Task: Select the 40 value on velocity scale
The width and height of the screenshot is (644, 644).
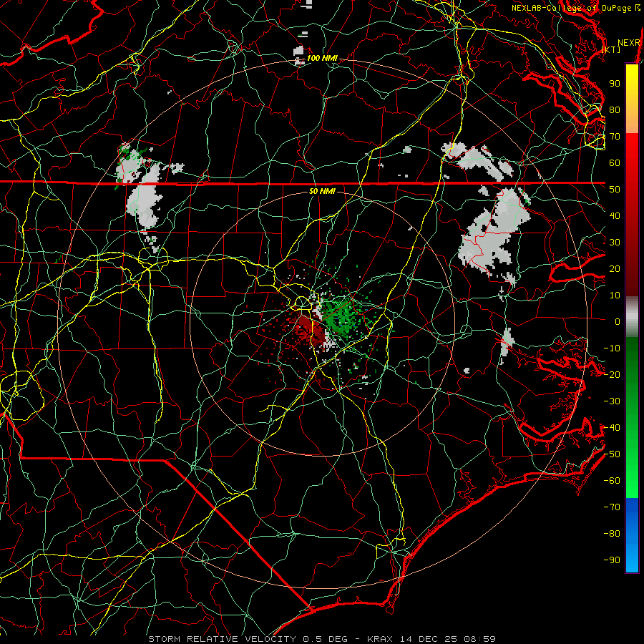Action: [615, 216]
